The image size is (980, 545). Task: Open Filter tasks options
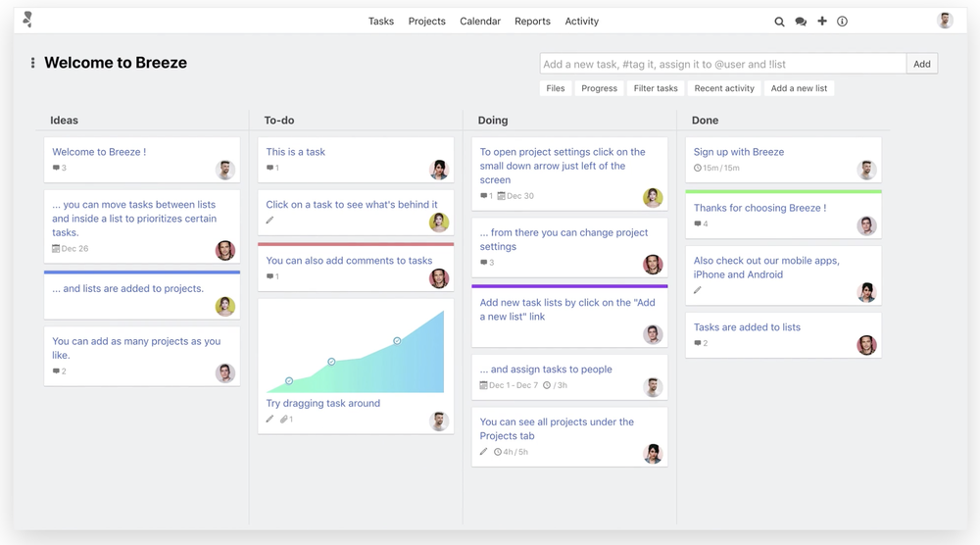tap(656, 88)
